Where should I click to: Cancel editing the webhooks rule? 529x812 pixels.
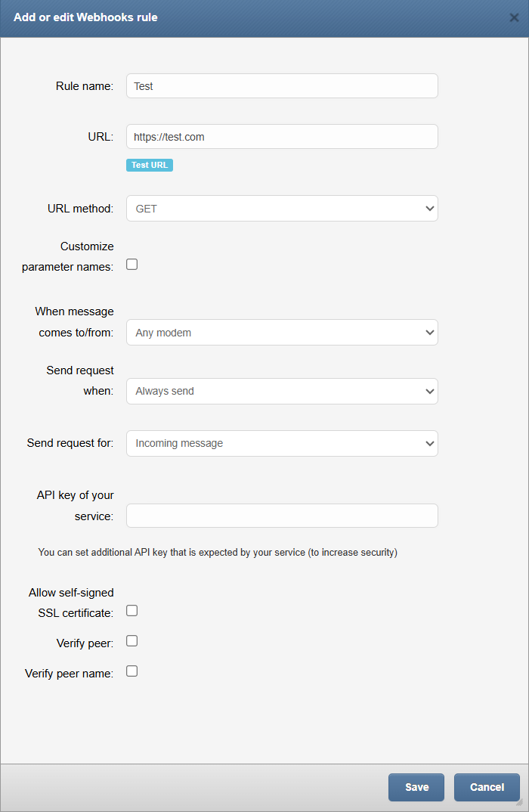[487, 787]
